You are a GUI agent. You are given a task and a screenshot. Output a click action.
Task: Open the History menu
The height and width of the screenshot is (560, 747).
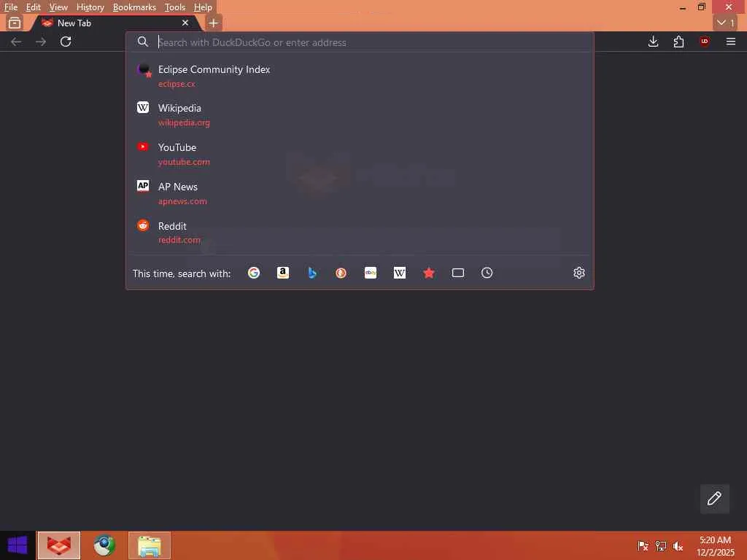(x=90, y=7)
